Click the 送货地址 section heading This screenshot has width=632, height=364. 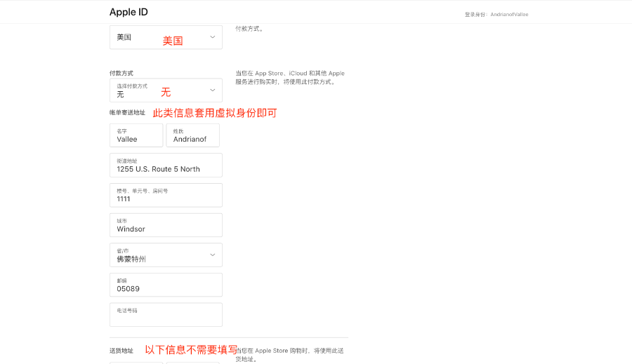121,350
